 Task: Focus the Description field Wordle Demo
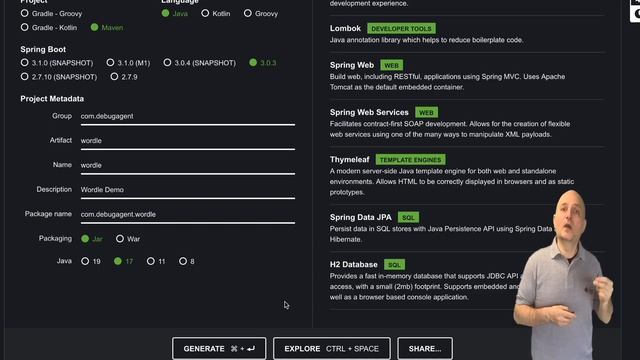[188, 190]
